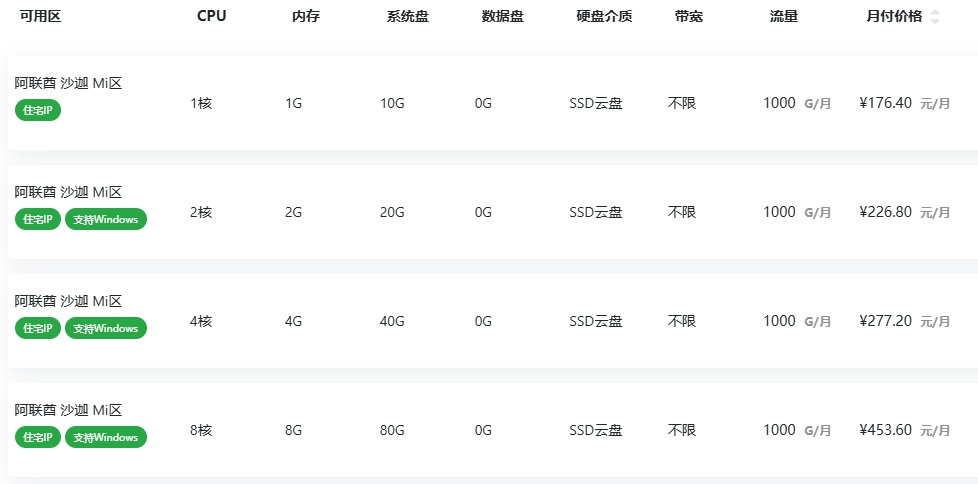Select the ¥277.20 price entry
Viewport: 978px width, 484px height.
(x=885, y=321)
